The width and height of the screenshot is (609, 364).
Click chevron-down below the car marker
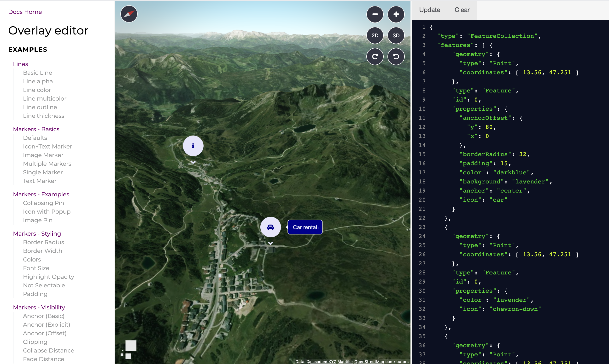click(270, 243)
